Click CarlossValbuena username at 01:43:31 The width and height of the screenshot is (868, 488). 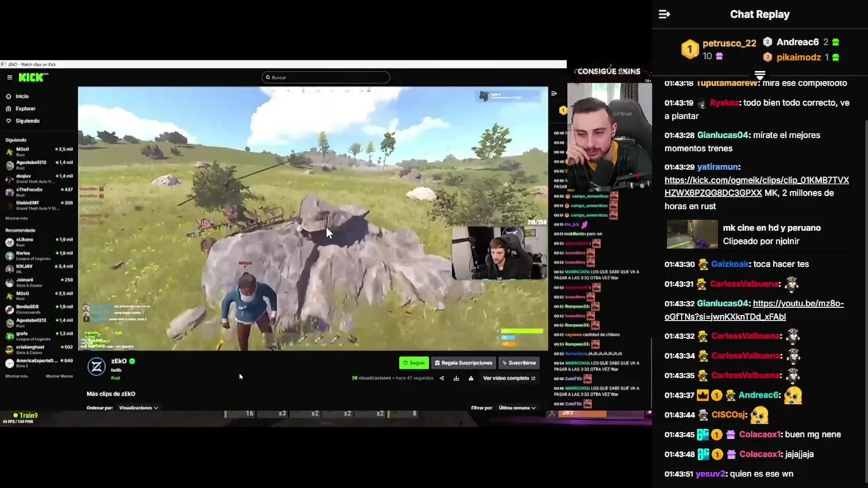[744, 284]
